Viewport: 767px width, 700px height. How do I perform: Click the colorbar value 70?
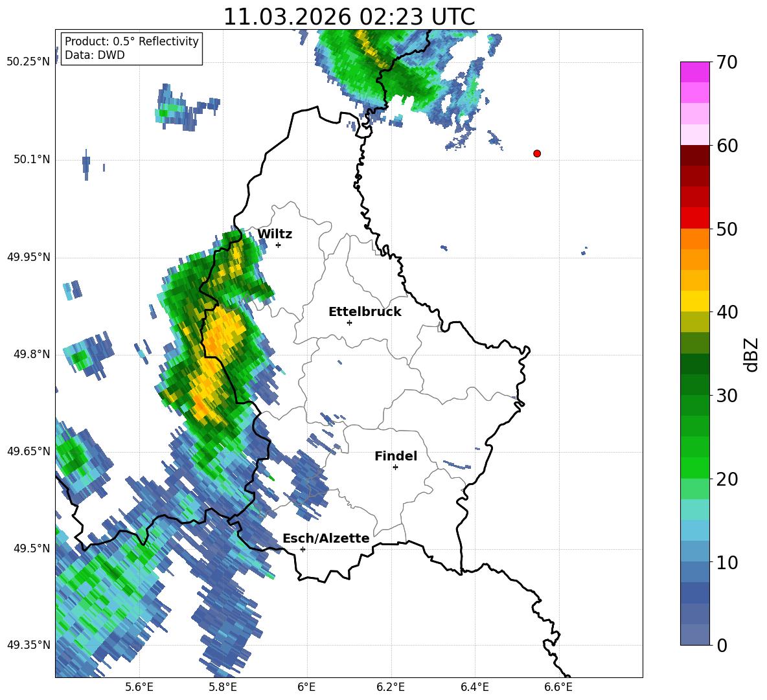click(727, 62)
